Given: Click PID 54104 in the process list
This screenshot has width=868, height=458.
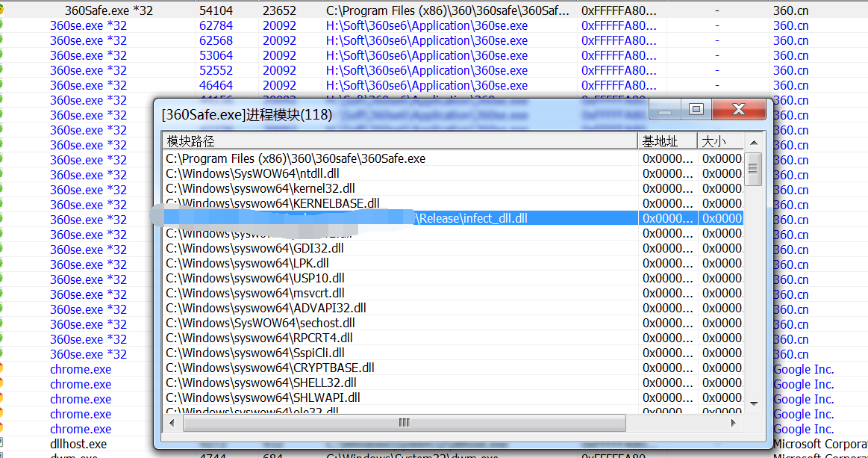Looking at the screenshot, I should [216, 10].
